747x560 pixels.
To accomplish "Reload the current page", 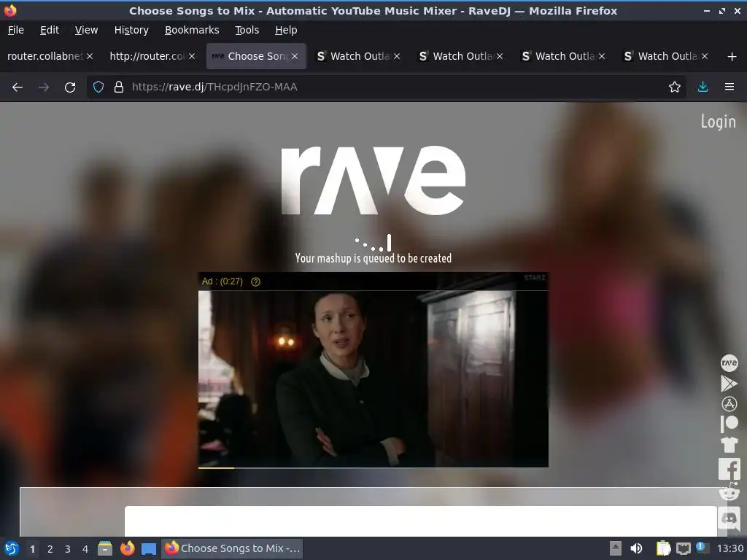I will [x=70, y=87].
